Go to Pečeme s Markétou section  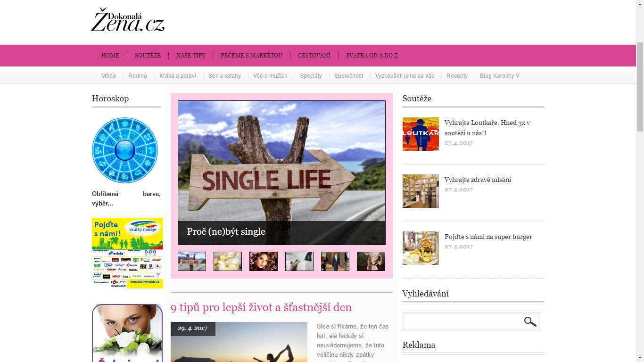pos(251,56)
